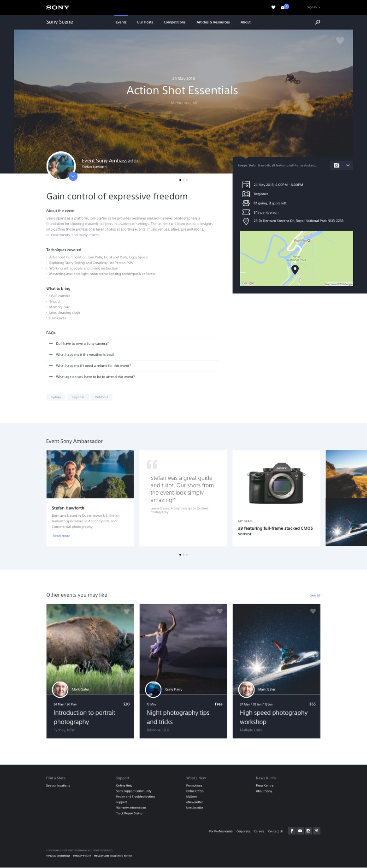Click the Google logo on the map
Screen dimensions: 367x868
248,283
